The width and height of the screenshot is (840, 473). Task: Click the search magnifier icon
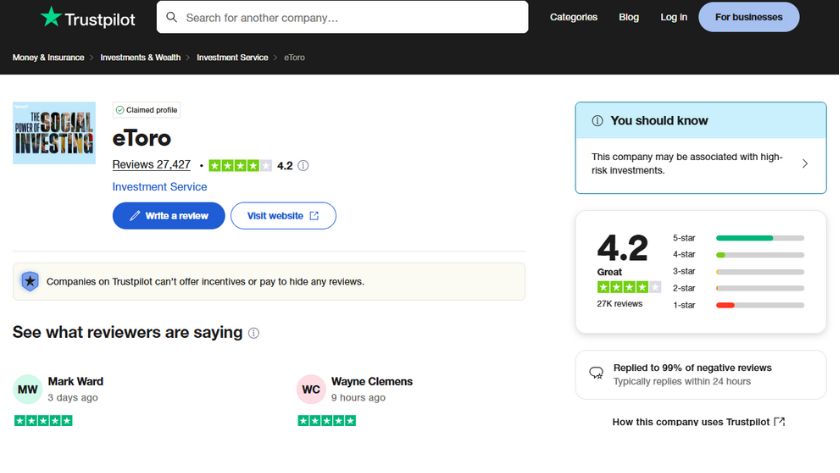click(171, 17)
